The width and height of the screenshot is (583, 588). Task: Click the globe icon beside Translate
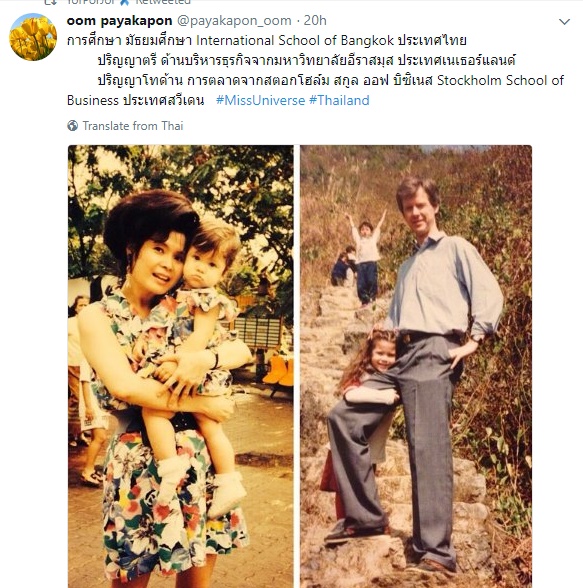[x=72, y=126]
